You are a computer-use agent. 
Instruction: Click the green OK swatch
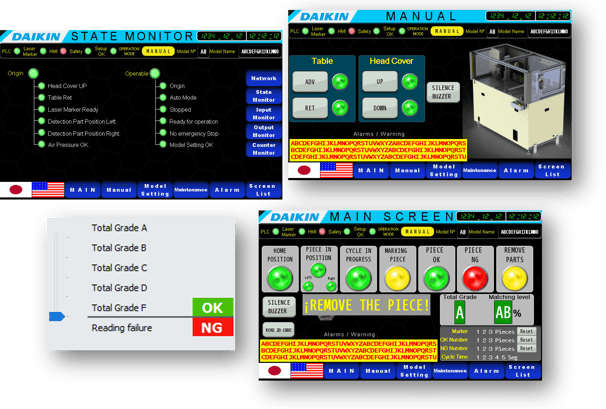point(213,308)
